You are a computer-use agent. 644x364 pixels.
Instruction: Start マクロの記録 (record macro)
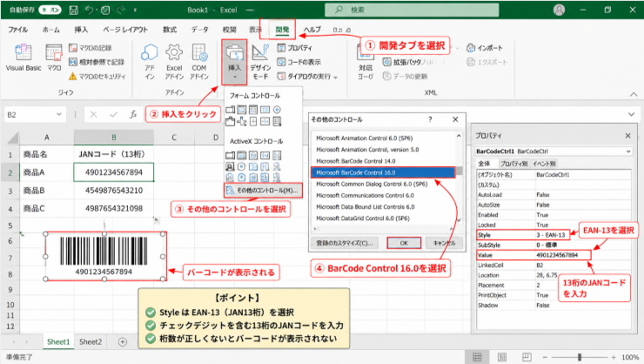pos(91,48)
